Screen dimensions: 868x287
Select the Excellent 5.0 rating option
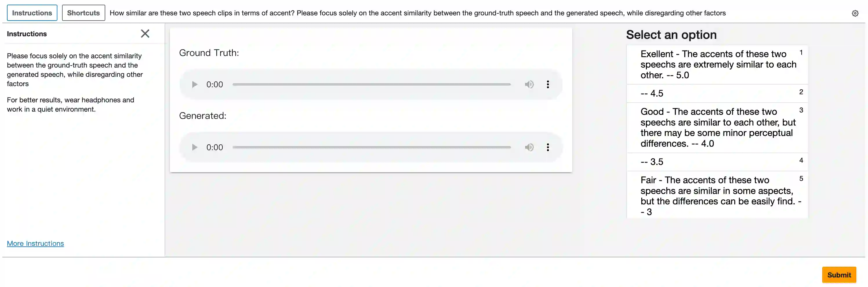(717, 64)
